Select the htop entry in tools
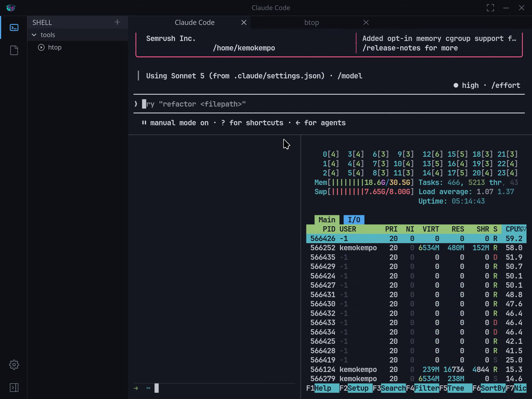The width and height of the screenshot is (532, 399). point(55,47)
